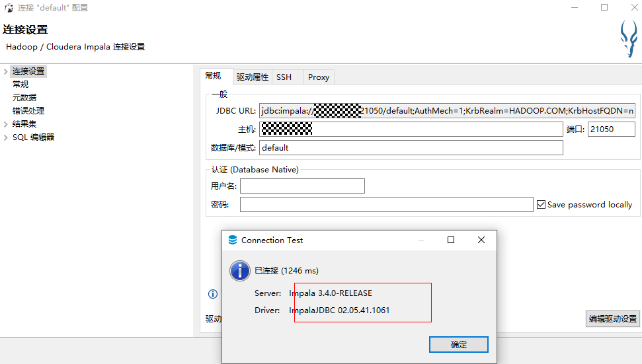Close the Connection Test dialog
Screen dimensions: 642x364
point(481,240)
